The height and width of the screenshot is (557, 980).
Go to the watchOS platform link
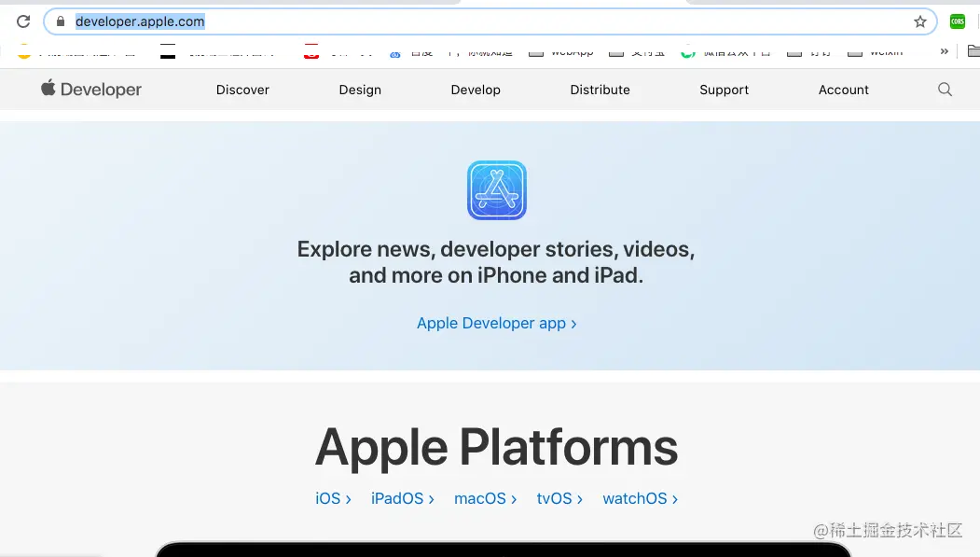pyautogui.click(x=640, y=498)
